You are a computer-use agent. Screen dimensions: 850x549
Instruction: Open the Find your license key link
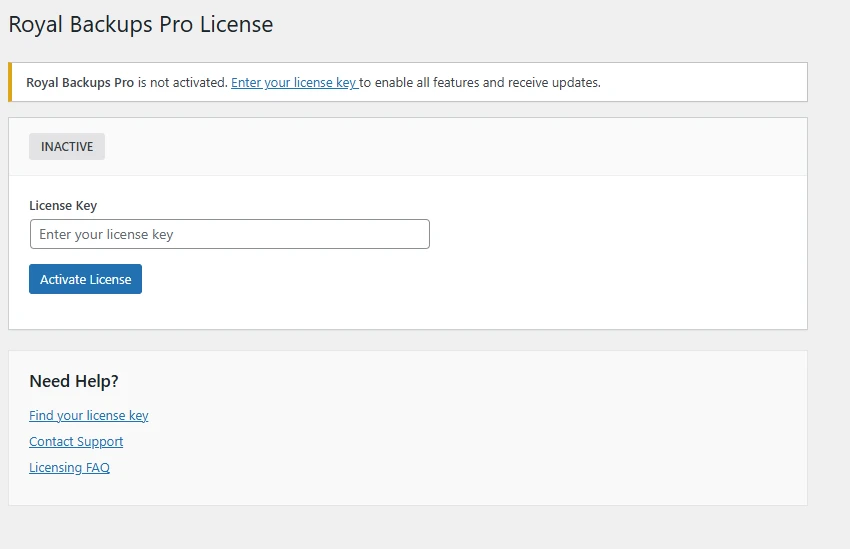pos(89,416)
